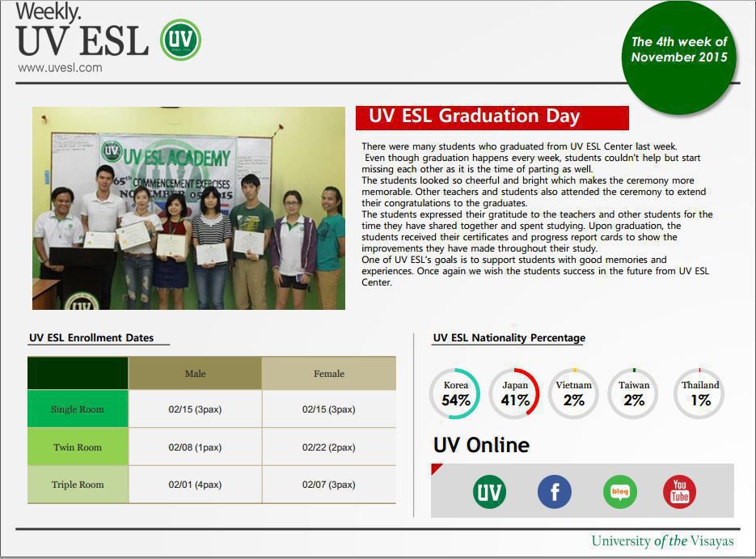Select the Triple Room row label

[78, 485]
